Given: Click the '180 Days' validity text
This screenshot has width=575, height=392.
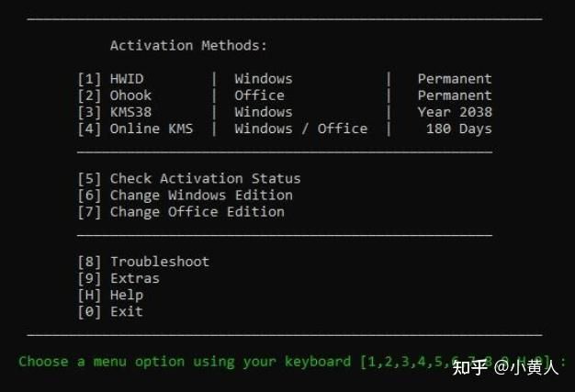Looking at the screenshot, I should coord(458,129).
